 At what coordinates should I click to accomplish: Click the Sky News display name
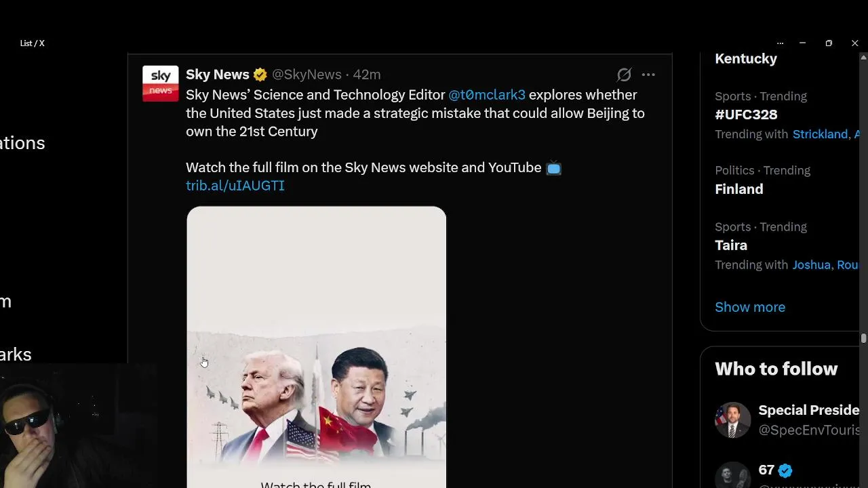point(218,75)
